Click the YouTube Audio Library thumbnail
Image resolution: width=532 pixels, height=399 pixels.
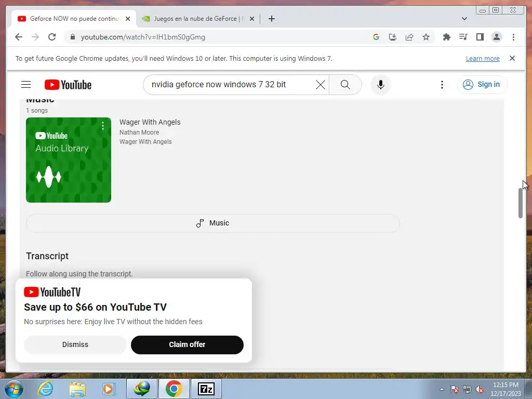(69, 160)
